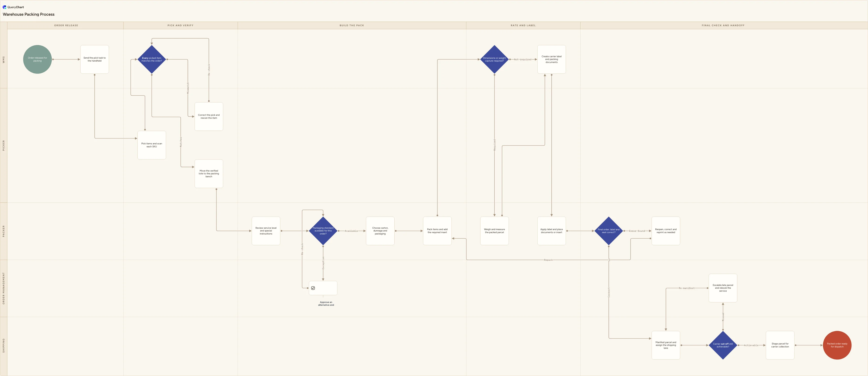Click the 'Not-required' edge label
Image resolution: width=868 pixels, height=376 pixels.
(x=523, y=59)
